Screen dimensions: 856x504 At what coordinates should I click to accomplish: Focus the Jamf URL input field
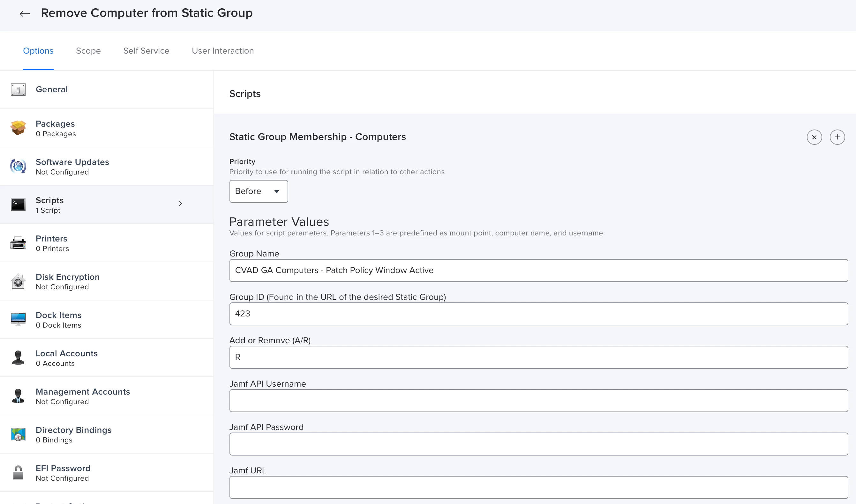click(539, 487)
